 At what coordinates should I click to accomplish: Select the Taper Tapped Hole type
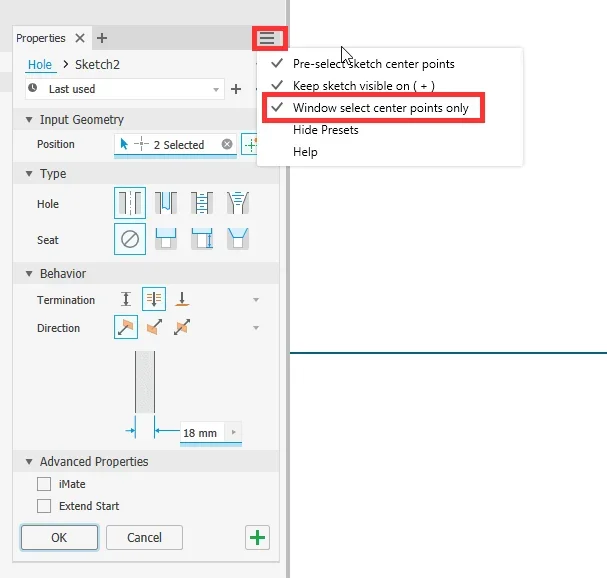(238, 203)
